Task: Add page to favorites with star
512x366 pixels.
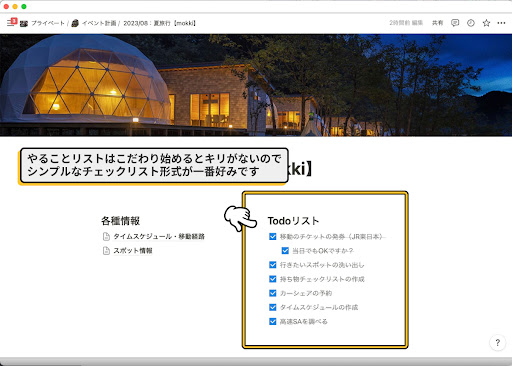Action: tap(486, 23)
